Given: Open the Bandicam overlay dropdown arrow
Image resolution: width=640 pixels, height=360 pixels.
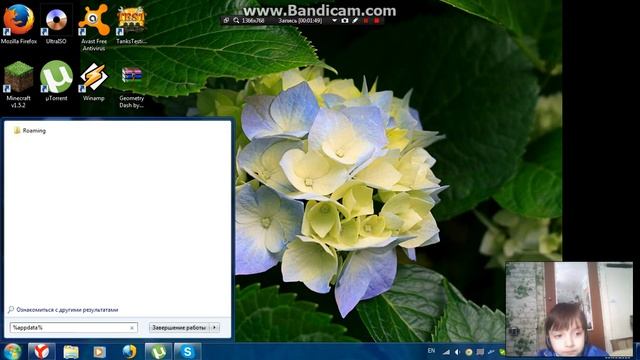Looking at the screenshot, I should 334,20.
